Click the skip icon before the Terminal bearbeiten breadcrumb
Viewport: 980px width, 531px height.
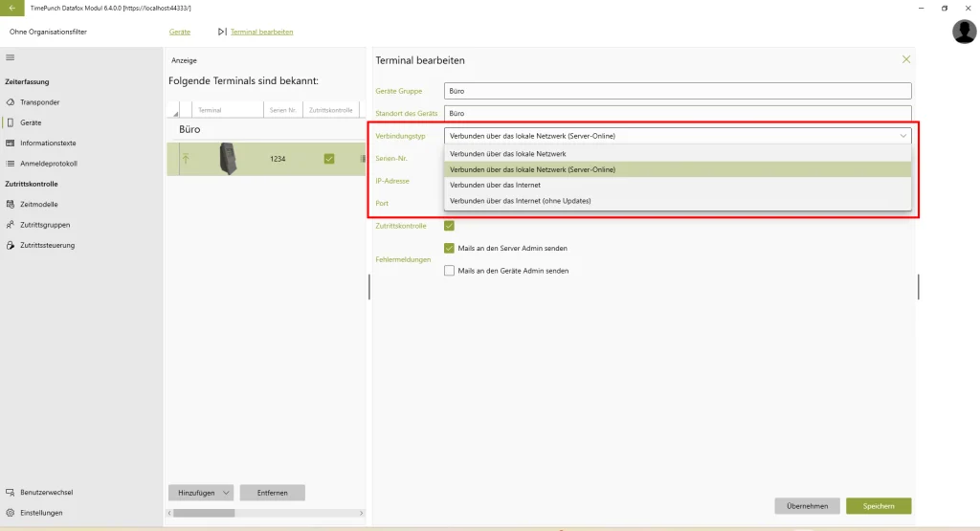pos(222,32)
